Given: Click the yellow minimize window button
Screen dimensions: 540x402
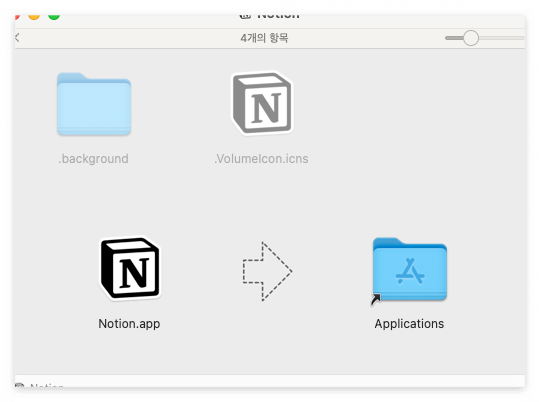Looking at the screenshot, I should 34,16.
